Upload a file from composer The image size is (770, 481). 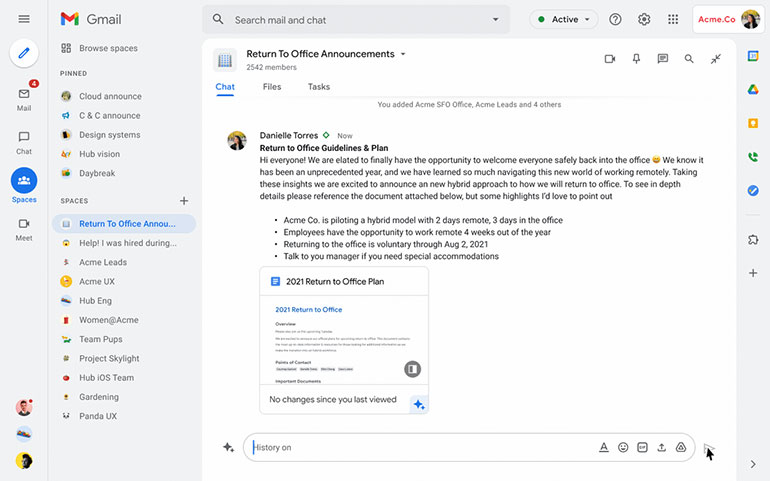coord(661,447)
